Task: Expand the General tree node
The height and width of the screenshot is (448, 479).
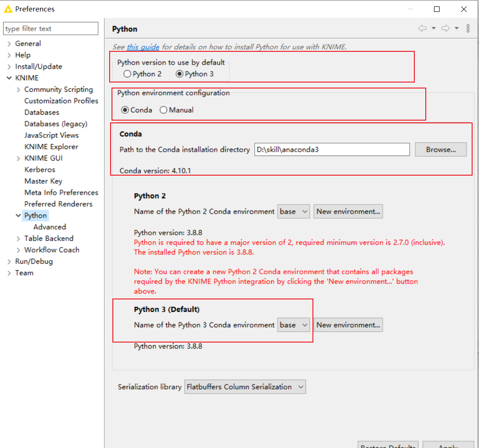Action: click(x=9, y=44)
